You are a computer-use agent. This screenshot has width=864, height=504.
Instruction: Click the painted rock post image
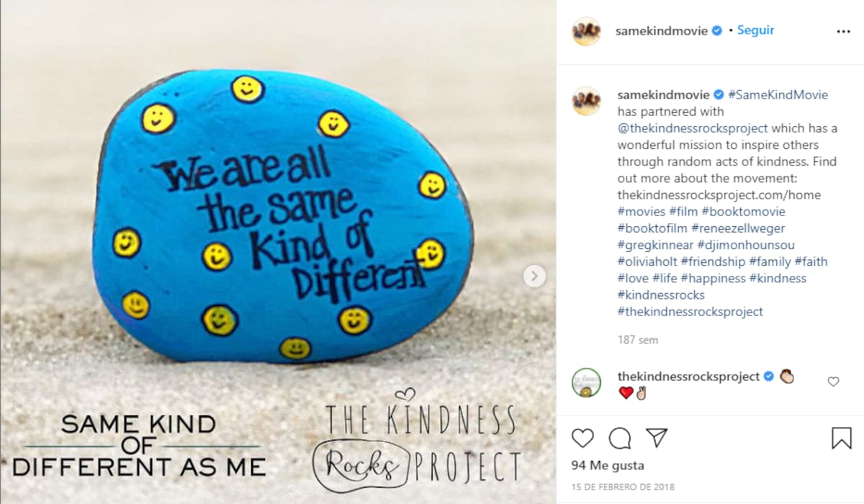(x=278, y=252)
